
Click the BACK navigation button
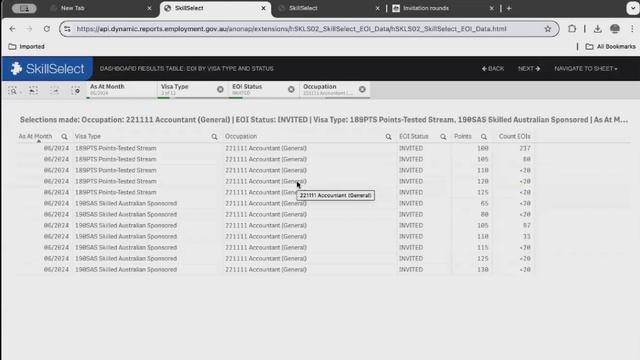coord(493,69)
